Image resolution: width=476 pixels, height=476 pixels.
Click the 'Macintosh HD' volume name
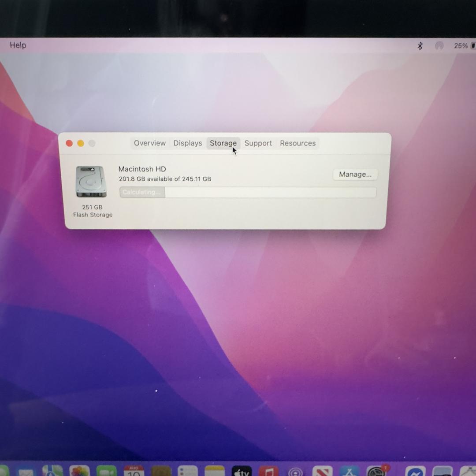(x=142, y=169)
